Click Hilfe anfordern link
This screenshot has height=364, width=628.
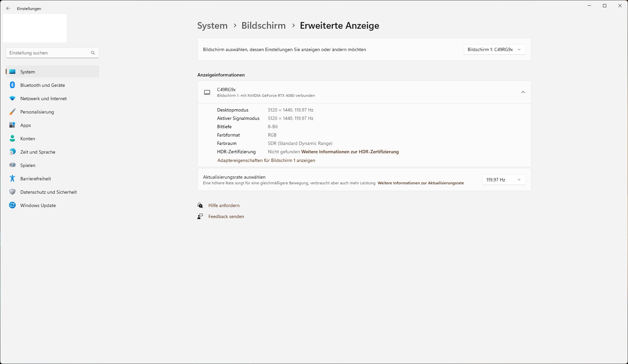224,205
